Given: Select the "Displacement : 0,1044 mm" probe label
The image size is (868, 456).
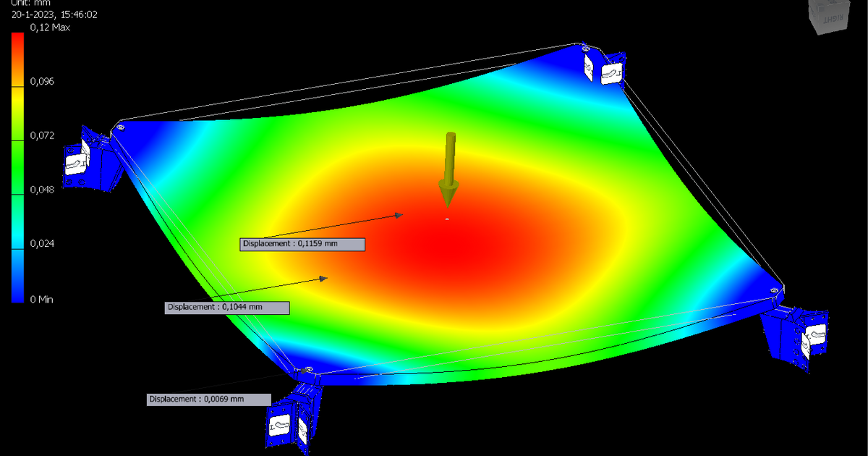Looking at the screenshot, I should pyautogui.click(x=227, y=308).
